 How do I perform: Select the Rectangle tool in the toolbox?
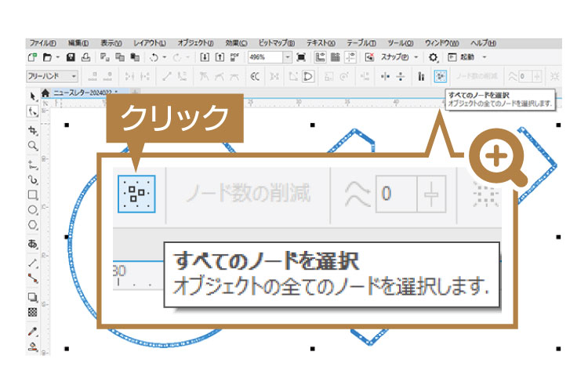[x=32, y=194]
